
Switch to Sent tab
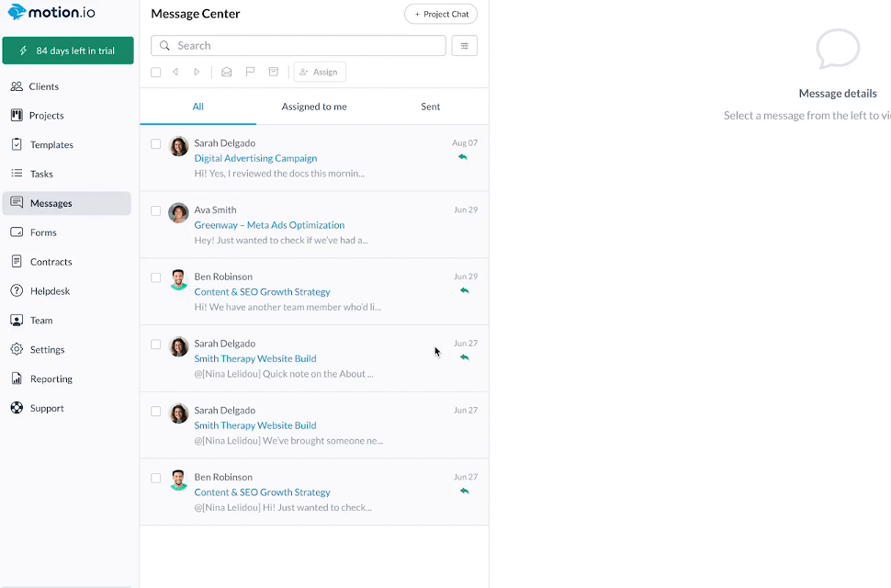click(x=430, y=107)
